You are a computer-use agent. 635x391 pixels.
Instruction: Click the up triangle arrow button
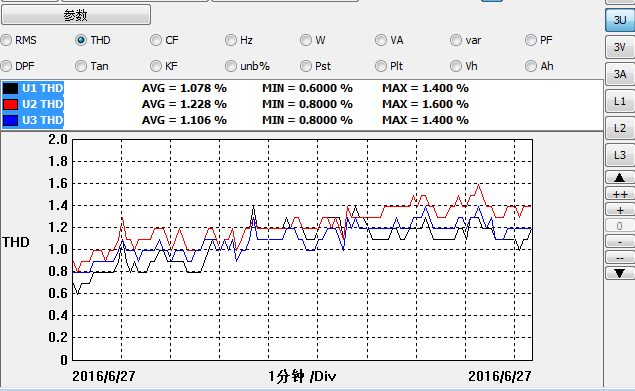620,177
